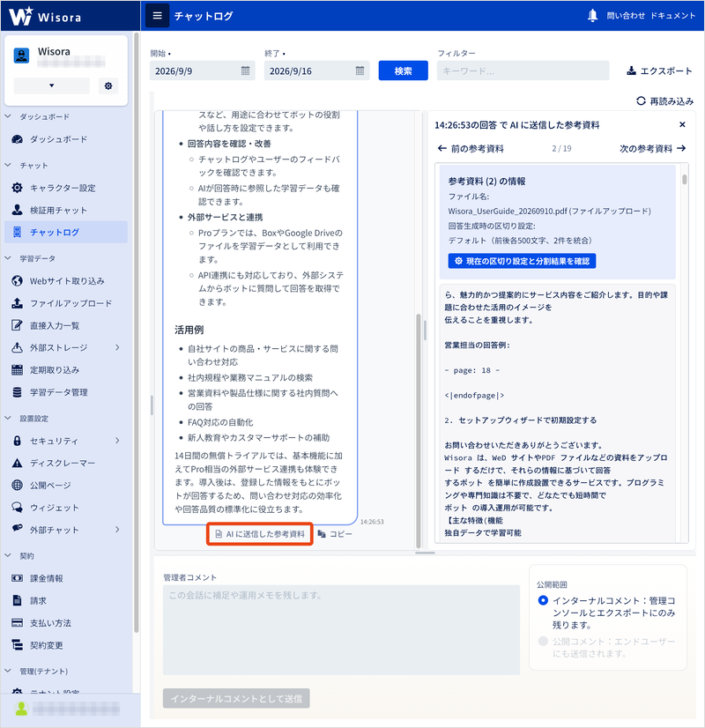The height and width of the screenshot is (728, 705).
Task: Click the コピー copy icon
Action: coord(322,534)
